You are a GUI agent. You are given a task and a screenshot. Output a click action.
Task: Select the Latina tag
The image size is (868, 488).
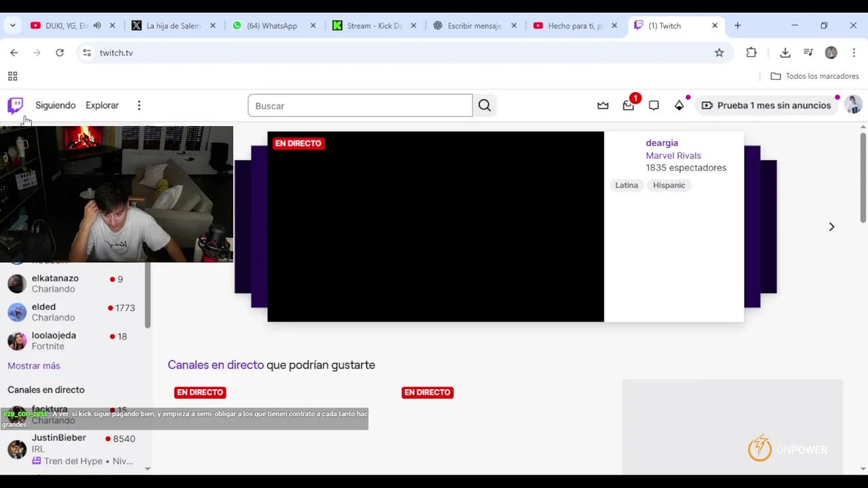point(627,185)
